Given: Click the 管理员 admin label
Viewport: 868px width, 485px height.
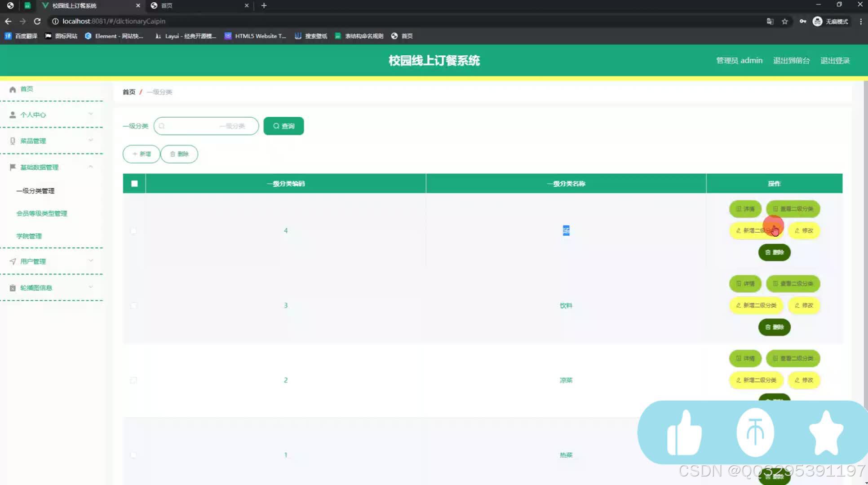Looking at the screenshot, I should coord(739,61).
